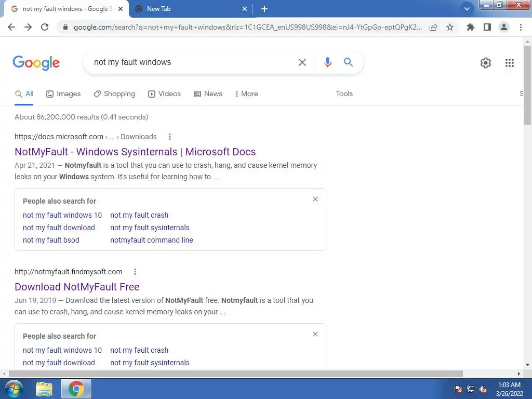Switch to Shopping results

tap(114, 94)
